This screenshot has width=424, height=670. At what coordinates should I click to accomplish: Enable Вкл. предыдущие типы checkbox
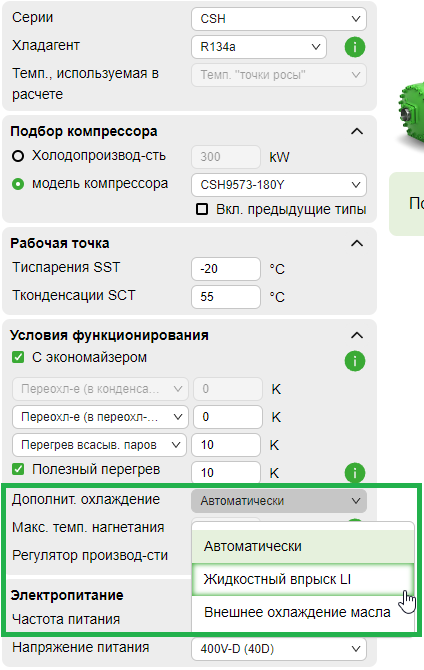[202, 209]
